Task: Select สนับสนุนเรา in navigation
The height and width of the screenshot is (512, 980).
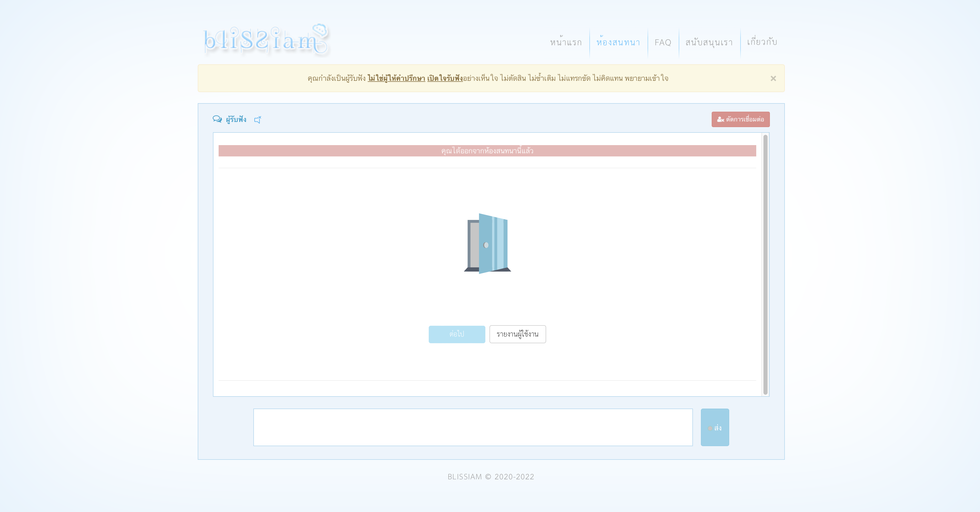Action: point(709,42)
